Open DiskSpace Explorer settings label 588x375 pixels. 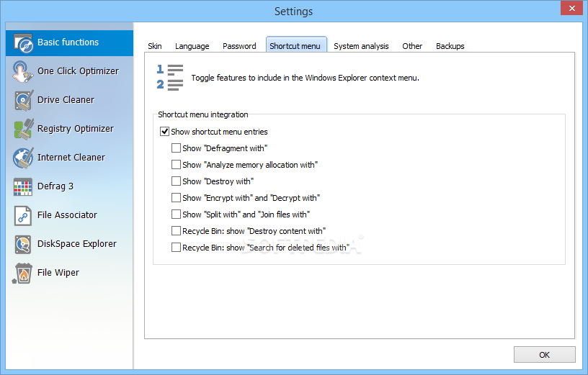pos(77,244)
